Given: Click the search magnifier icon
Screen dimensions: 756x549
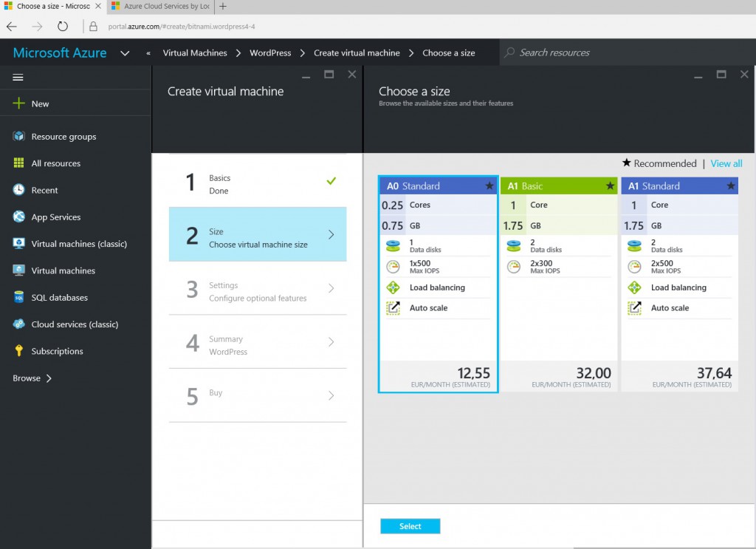Looking at the screenshot, I should click(x=509, y=52).
